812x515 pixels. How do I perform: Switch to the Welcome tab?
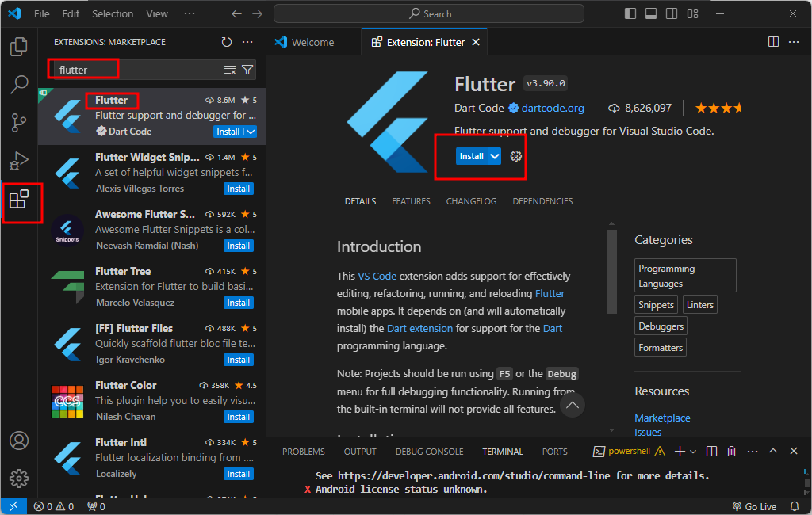click(x=312, y=43)
